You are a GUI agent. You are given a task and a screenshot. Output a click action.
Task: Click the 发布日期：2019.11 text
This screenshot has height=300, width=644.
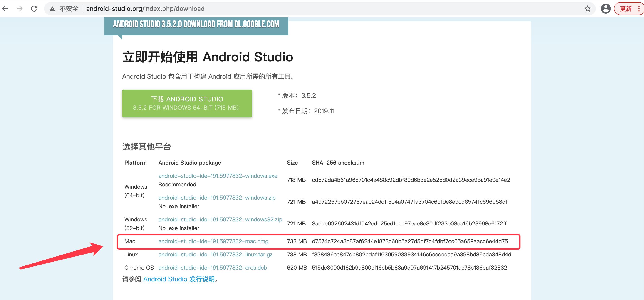[308, 111]
